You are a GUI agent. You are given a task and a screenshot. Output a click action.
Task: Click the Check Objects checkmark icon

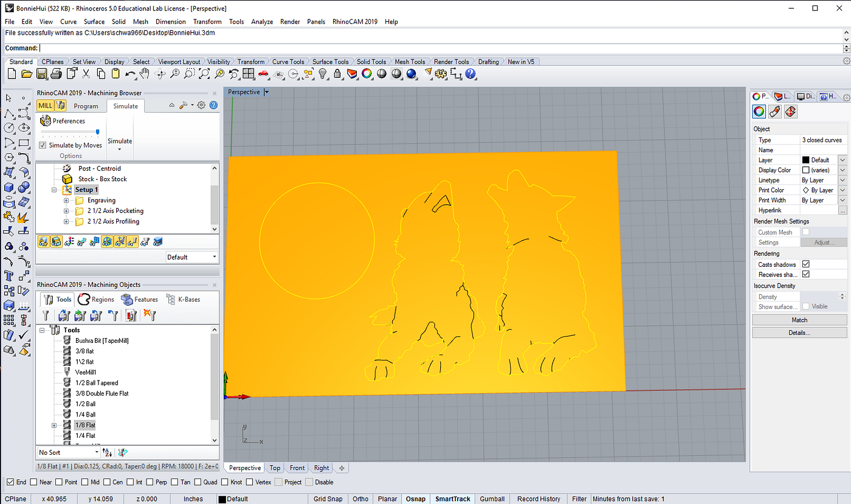coord(24,335)
